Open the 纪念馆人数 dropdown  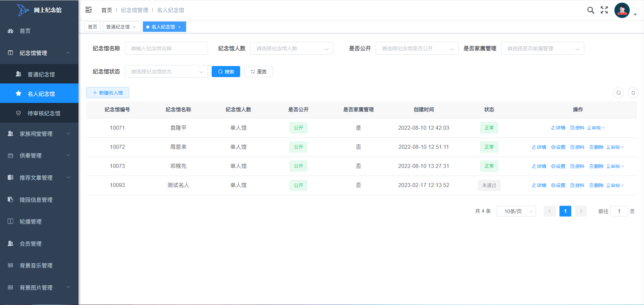pos(292,48)
